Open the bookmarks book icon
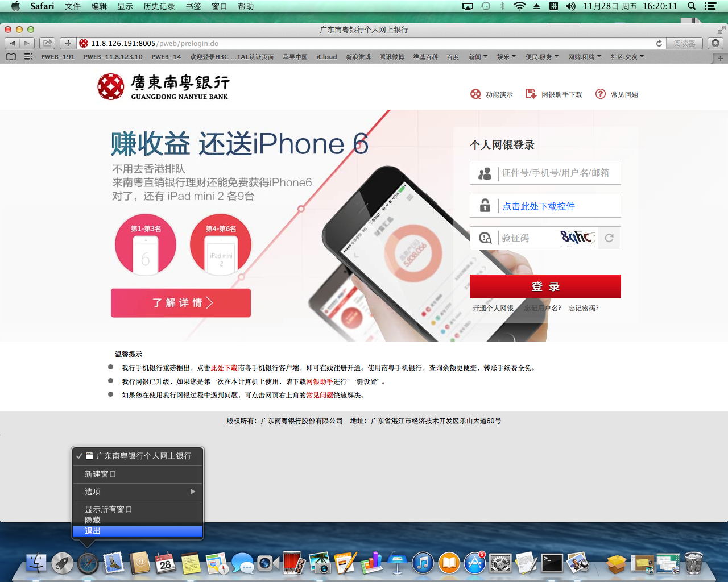728x582 pixels. tap(11, 57)
